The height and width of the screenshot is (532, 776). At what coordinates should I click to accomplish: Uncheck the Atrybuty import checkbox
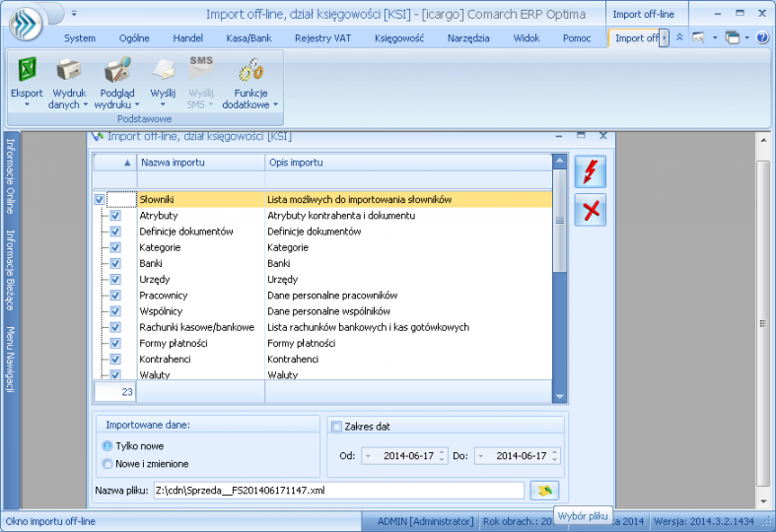(x=115, y=216)
